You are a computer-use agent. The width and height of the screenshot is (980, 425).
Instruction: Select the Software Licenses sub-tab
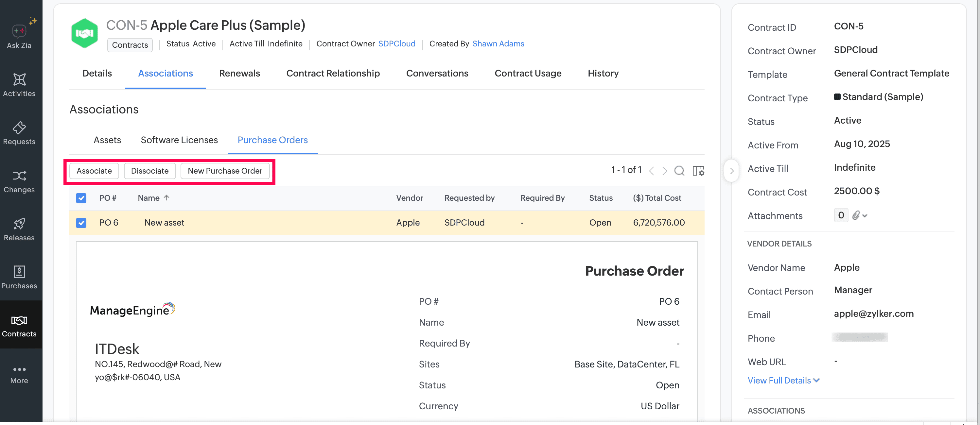click(x=179, y=140)
